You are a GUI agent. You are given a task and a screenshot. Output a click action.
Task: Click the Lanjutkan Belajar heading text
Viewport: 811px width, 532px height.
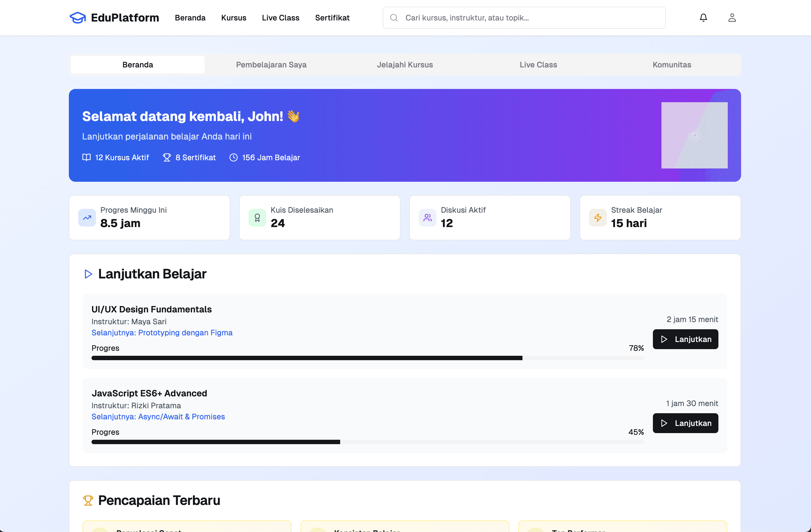[152, 274]
